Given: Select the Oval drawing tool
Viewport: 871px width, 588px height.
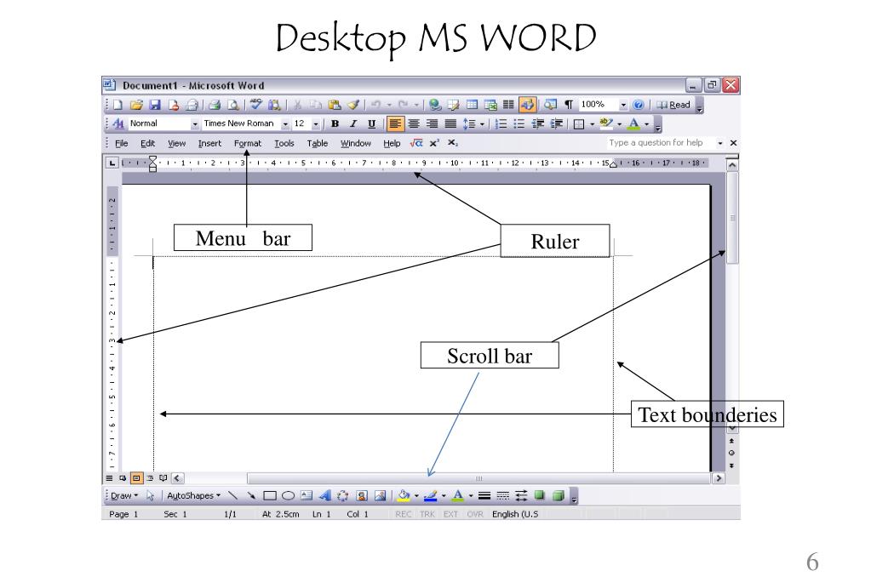Looking at the screenshot, I should pyautogui.click(x=288, y=495).
